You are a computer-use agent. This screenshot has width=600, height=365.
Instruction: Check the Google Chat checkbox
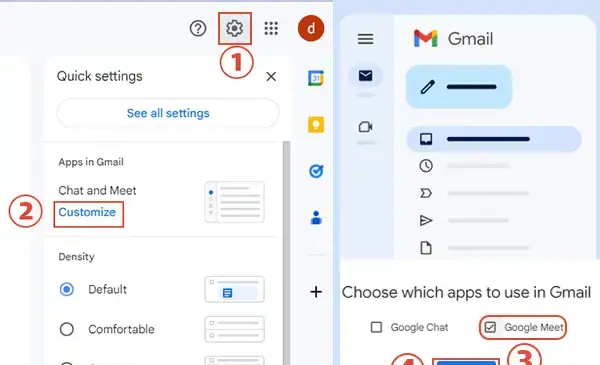pos(377,327)
